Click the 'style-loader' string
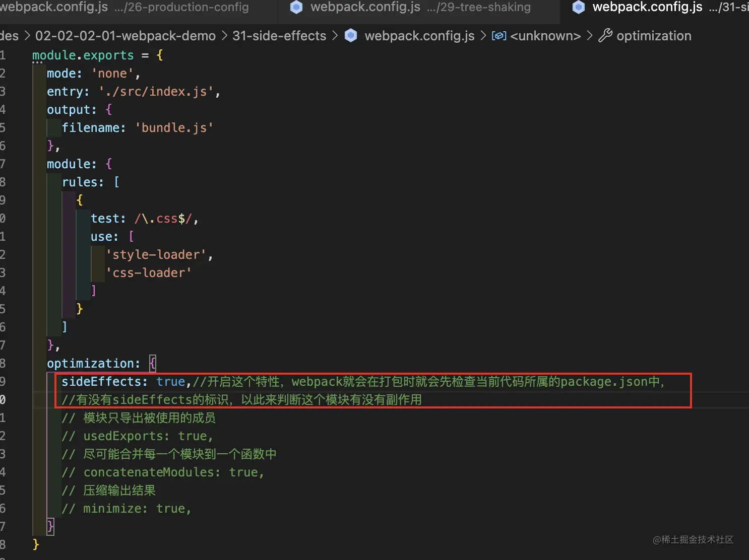The width and height of the screenshot is (749, 560). (x=156, y=254)
